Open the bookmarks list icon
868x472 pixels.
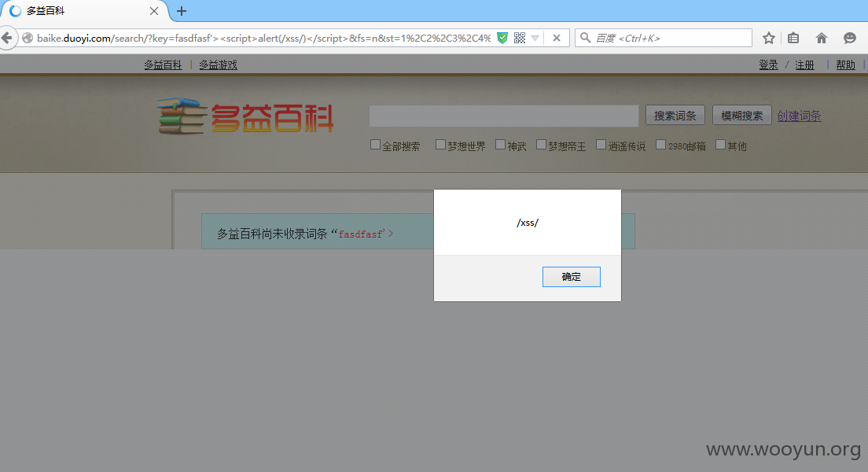tap(793, 38)
